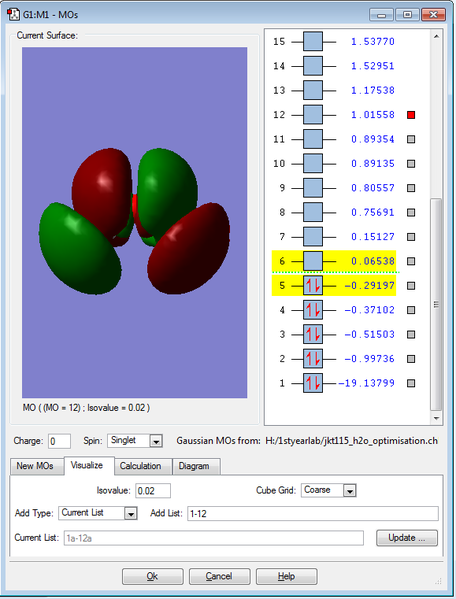This screenshot has height=599, width=456.
Task: Click into the Isovalue input field
Action: 153,491
